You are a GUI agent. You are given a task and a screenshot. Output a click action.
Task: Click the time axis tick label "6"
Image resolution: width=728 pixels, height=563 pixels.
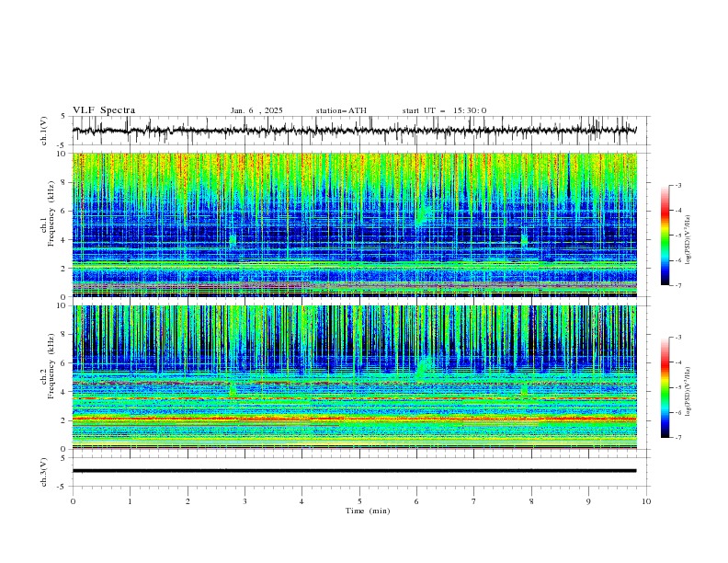(x=416, y=501)
